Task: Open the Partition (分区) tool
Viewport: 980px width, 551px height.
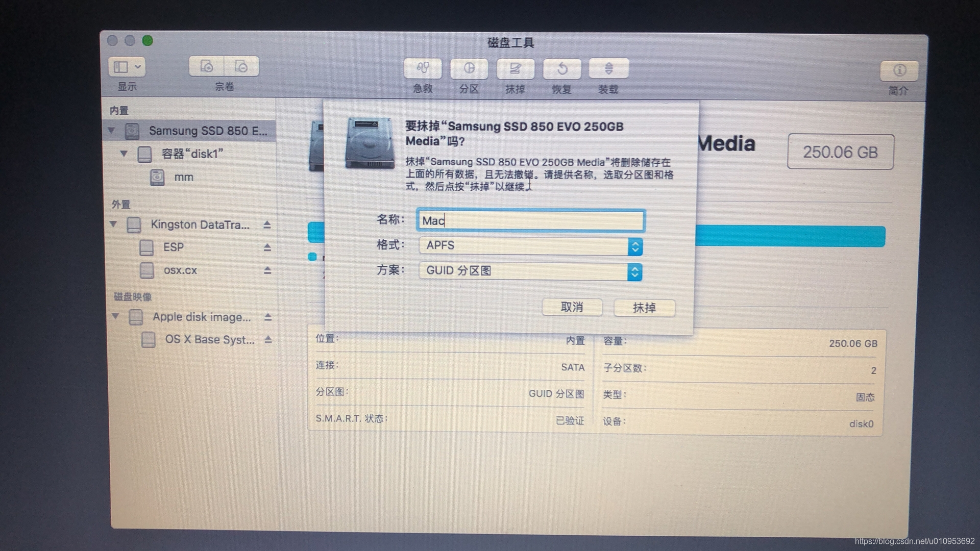Action: [x=469, y=68]
